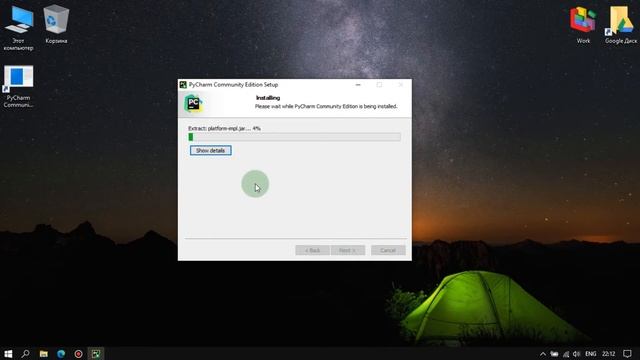Click the 'Installing' heading text

(268, 98)
